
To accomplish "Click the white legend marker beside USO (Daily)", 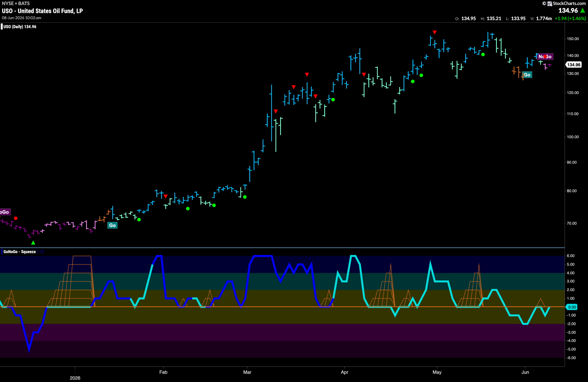I will coord(2,26).
